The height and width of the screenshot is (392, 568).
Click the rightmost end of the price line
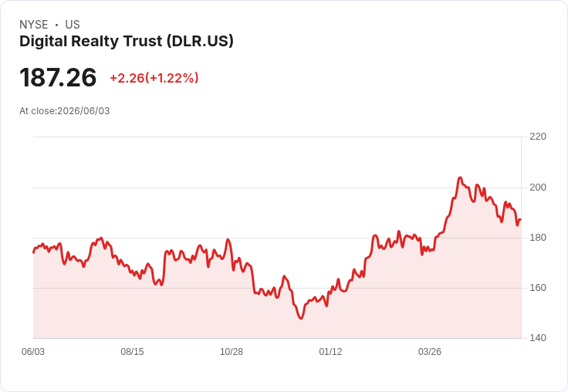(x=521, y=219)
